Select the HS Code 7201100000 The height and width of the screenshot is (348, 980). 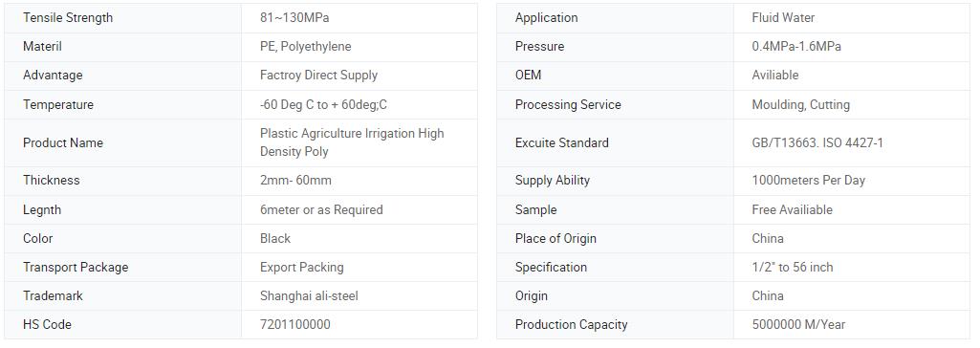tap(295, 324)
